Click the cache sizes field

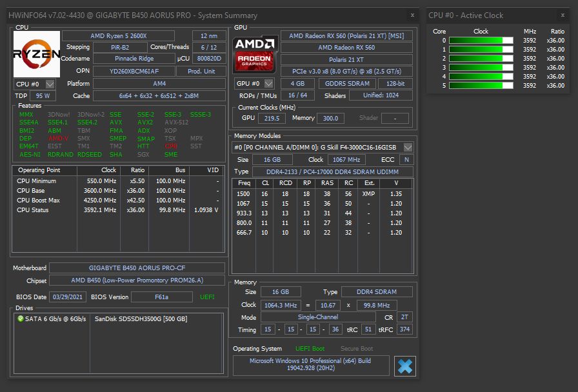(159, 96)
